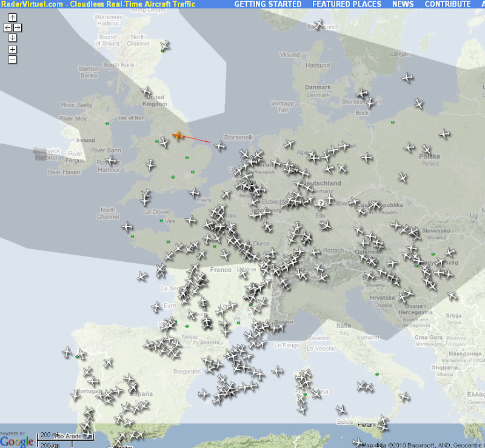Select the plane at Stortemelk in the North Sea
Image resolution: width=485 pixels, height=448 pixels.
click(219, 145)
